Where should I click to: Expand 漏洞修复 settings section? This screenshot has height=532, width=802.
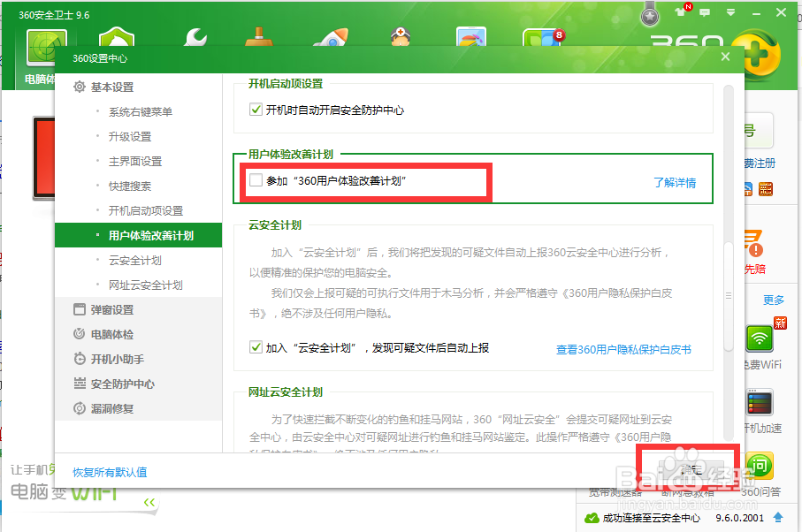click(x=112, y=409)
